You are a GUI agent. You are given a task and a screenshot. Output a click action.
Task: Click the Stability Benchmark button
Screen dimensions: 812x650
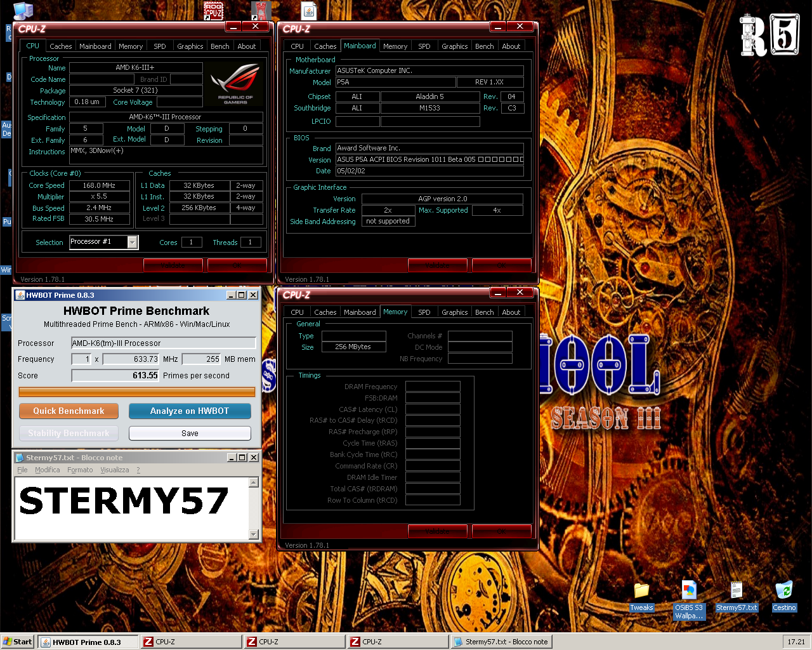[x=69, y=434]
